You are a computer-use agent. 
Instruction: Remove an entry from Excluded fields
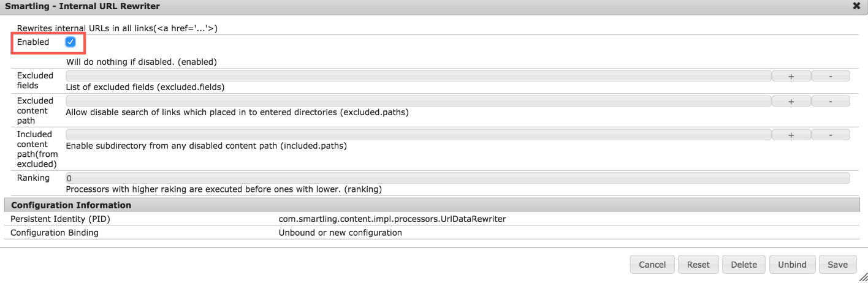(x=831, y=76)
